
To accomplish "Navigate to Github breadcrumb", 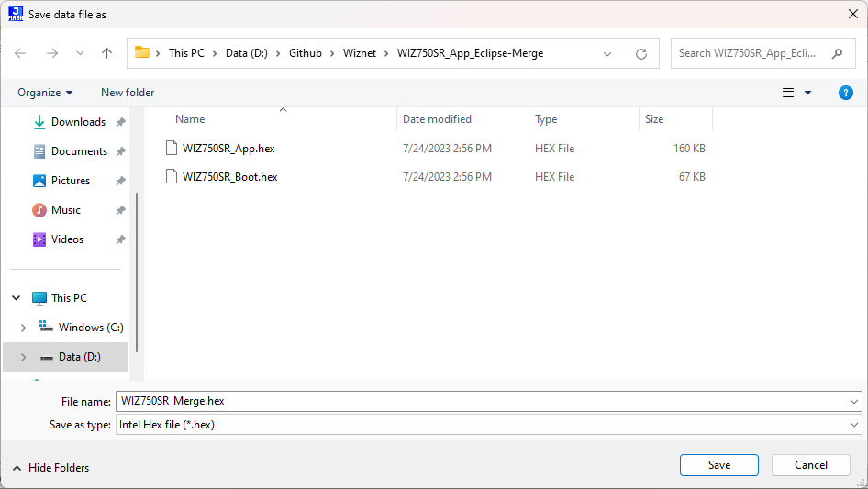I will coord(305,53).
